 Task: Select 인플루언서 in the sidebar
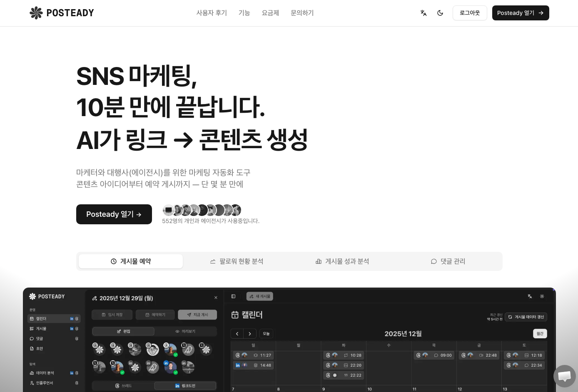coord(54,383)
